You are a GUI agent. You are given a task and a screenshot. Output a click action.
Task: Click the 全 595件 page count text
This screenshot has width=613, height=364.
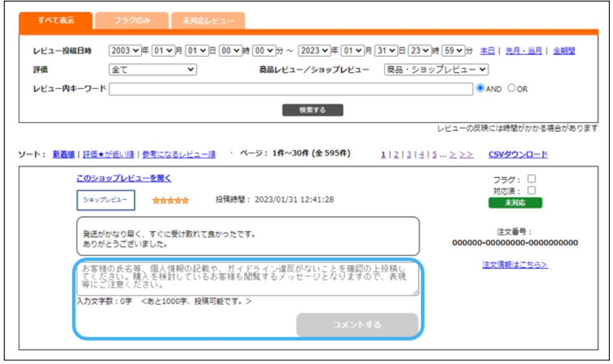[x=333, y=153]
